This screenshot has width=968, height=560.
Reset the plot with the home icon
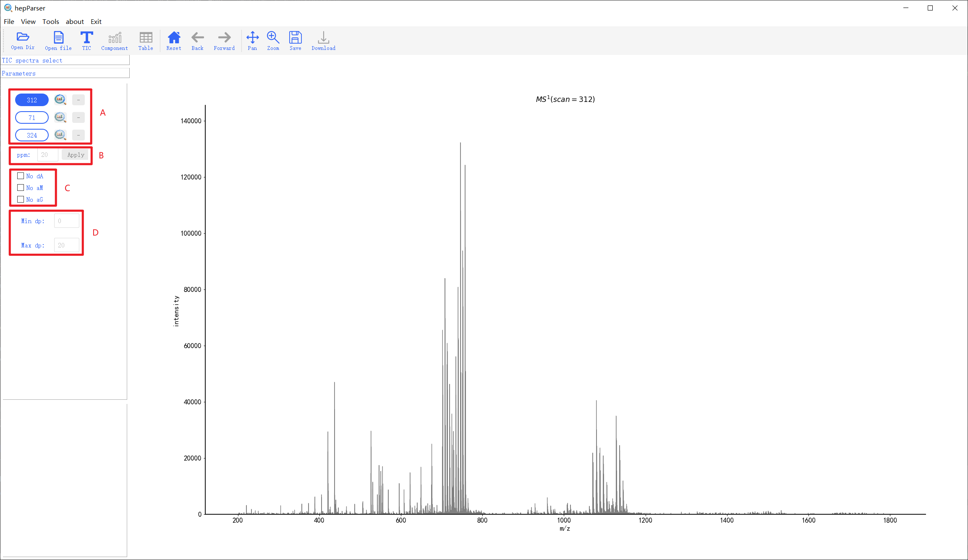coord(174,41)
